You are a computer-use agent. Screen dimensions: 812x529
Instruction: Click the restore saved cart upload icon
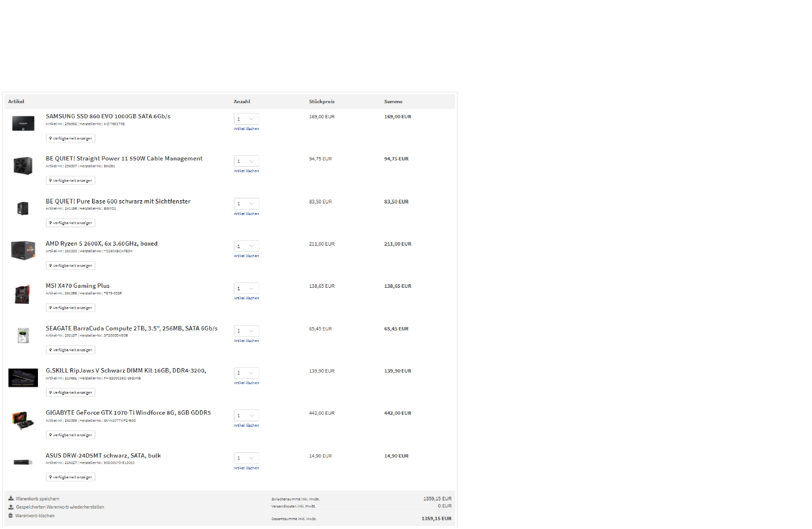[11, 507]
